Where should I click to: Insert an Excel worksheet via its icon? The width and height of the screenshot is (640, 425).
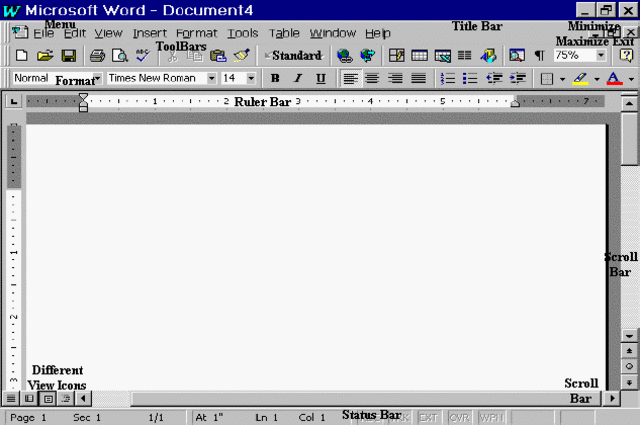coord(442,55)
